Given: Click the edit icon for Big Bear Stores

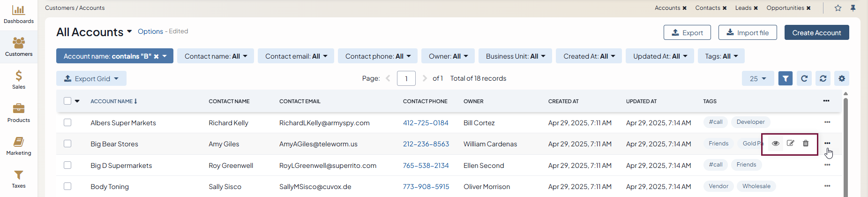Looking at the screenshot, I should click(x=791, y=144).
